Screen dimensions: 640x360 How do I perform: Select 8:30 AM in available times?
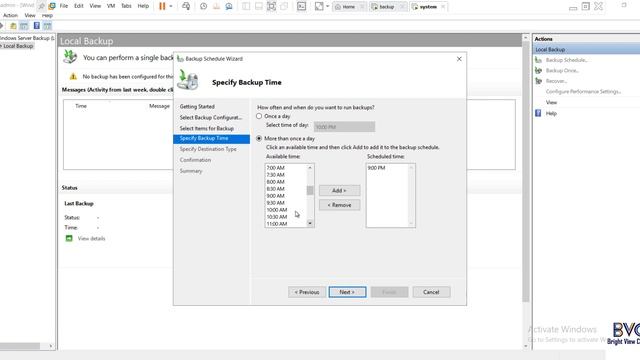coord(276,189)
